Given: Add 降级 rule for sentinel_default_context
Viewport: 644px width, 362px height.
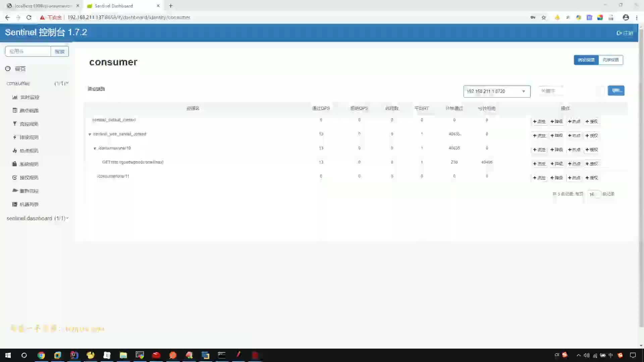Looking at the screenshot, I should (557, 122).
